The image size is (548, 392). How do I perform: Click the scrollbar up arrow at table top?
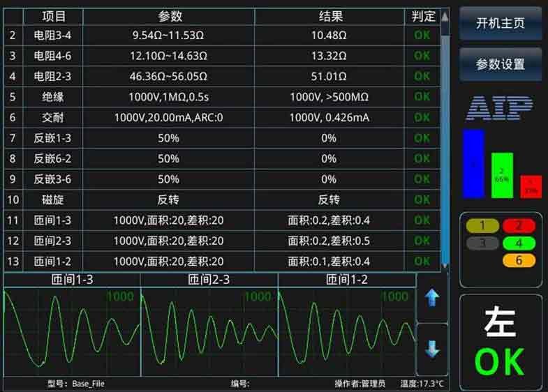[x=445, y=17]
